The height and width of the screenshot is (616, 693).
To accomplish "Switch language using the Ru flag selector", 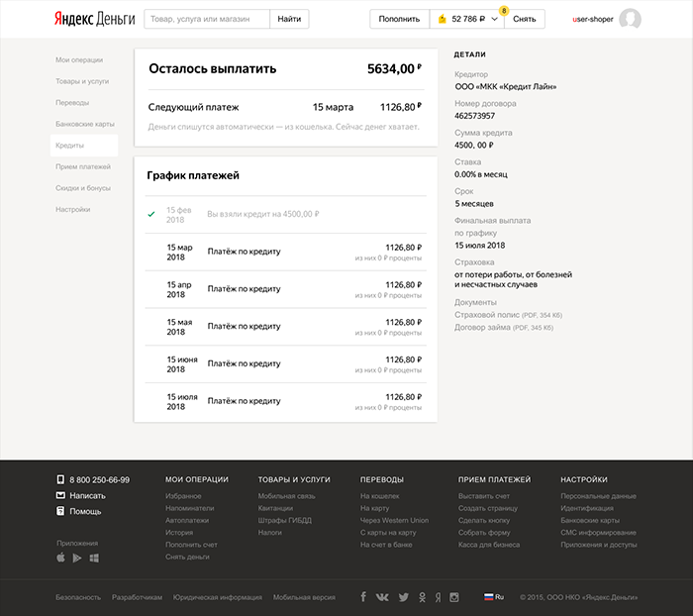I will point(493,597).
